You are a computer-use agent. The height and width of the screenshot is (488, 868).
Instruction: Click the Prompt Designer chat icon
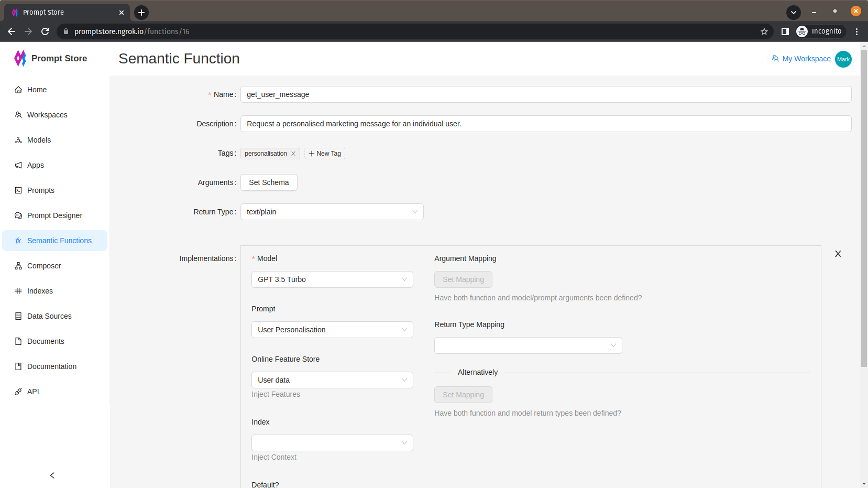pyautogui.click(x=18, y=215)
